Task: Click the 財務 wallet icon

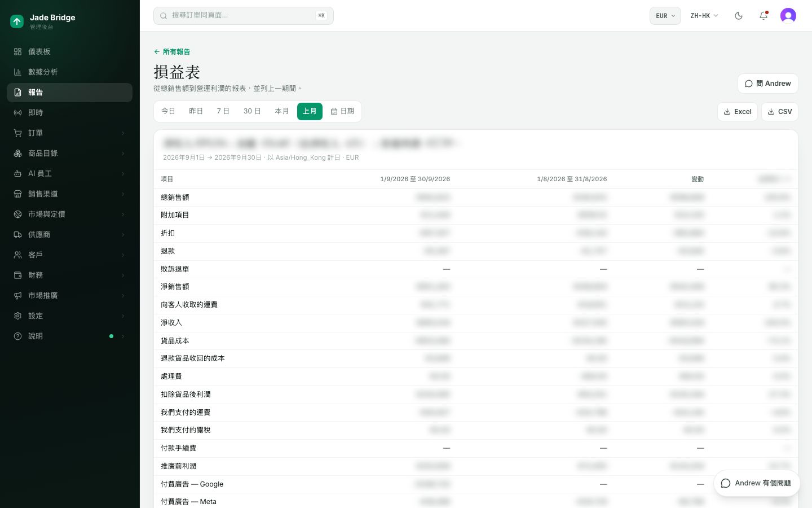Action: tap(17, 275)
